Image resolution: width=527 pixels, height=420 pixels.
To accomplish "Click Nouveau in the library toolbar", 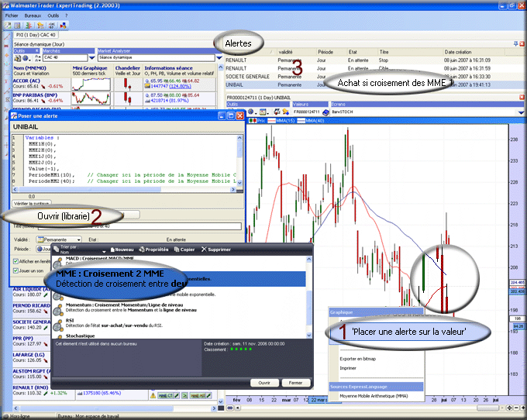I will tap(122, 250).
